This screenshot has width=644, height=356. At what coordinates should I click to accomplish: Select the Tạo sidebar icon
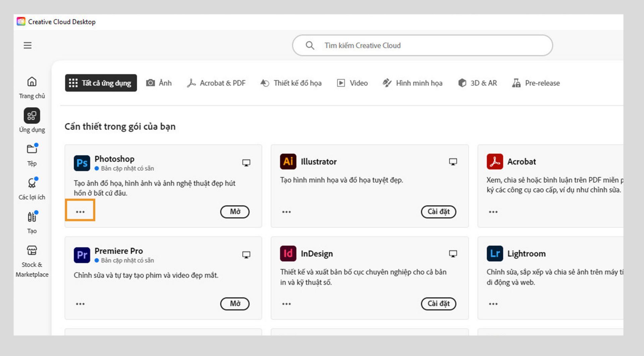click(32, 217)
